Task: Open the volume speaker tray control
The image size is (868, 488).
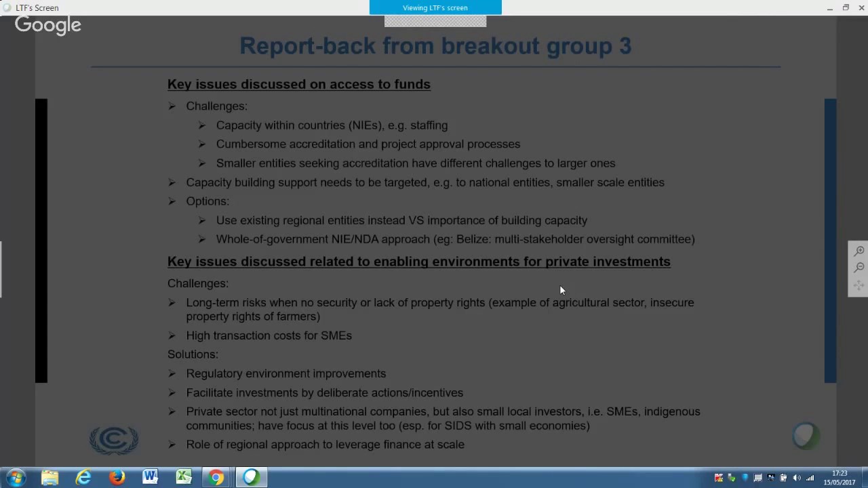Action: [797, 478]
